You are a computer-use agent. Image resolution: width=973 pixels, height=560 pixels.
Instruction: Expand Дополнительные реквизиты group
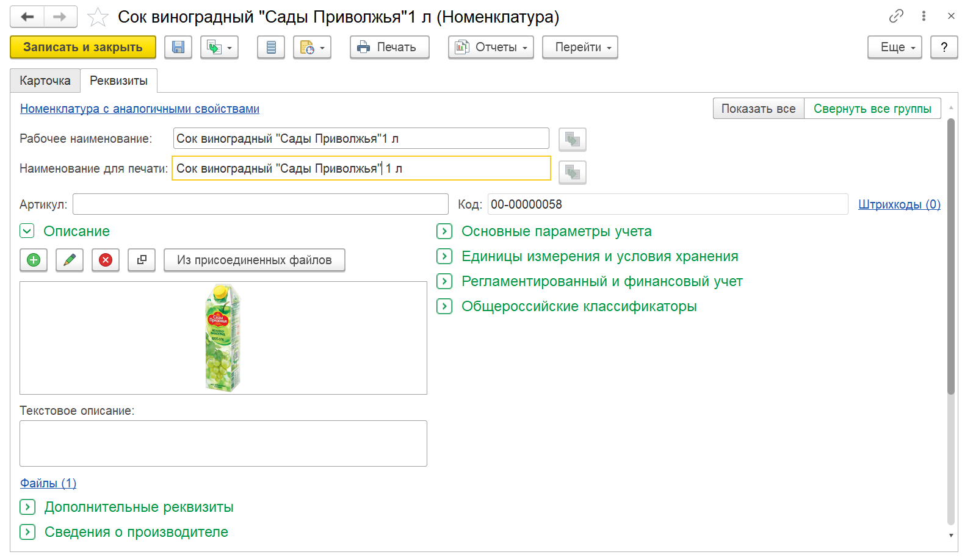27,507
